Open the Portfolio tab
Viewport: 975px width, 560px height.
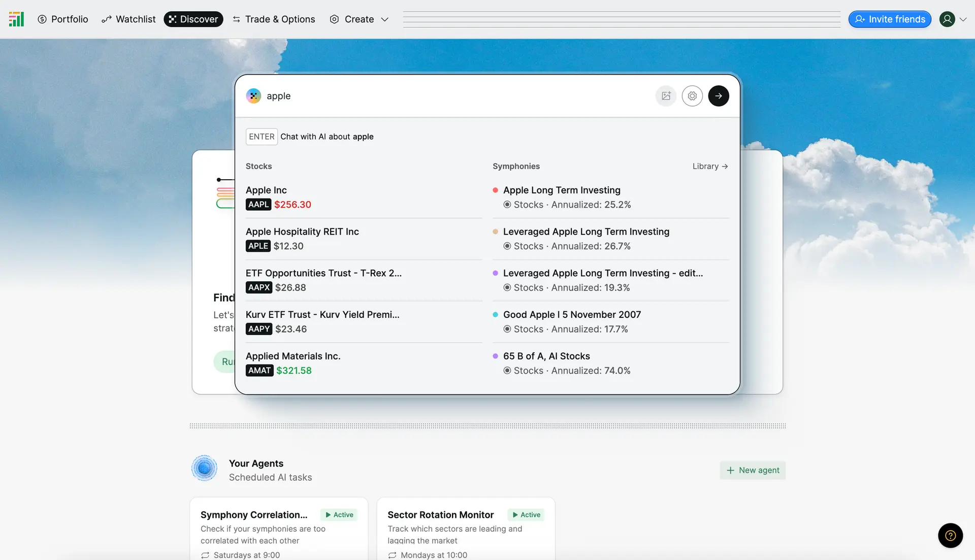(63, 19)
